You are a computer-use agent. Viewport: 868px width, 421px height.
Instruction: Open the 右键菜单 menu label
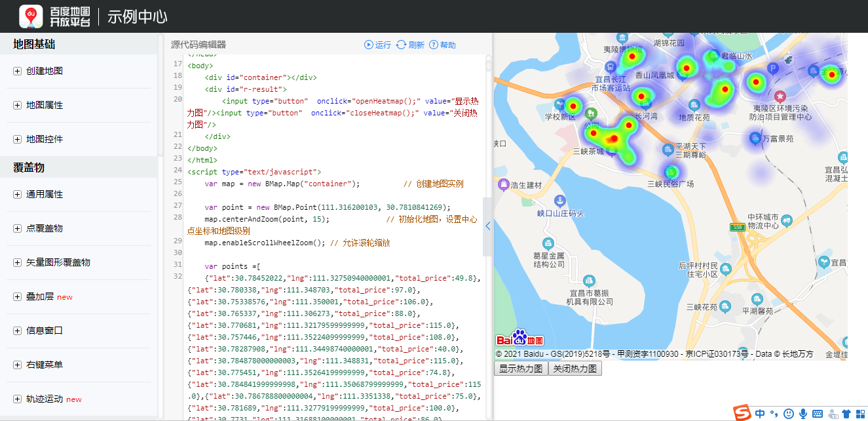[45, 365]
